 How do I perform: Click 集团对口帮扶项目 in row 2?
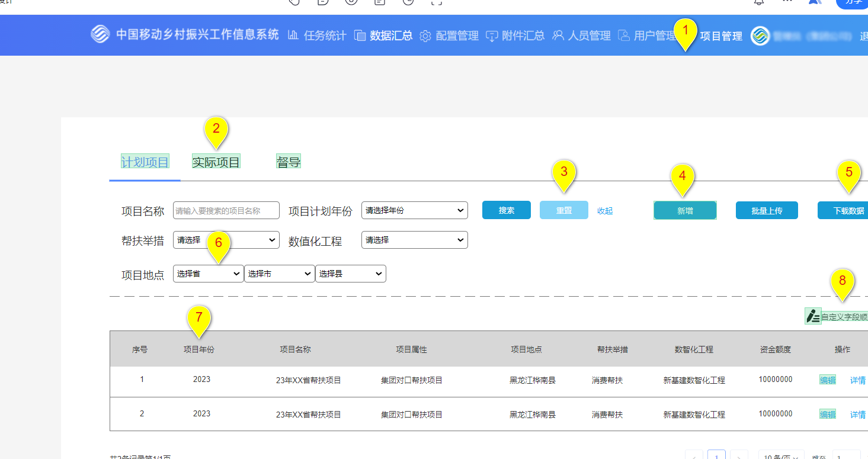click(x=412, y=415)
